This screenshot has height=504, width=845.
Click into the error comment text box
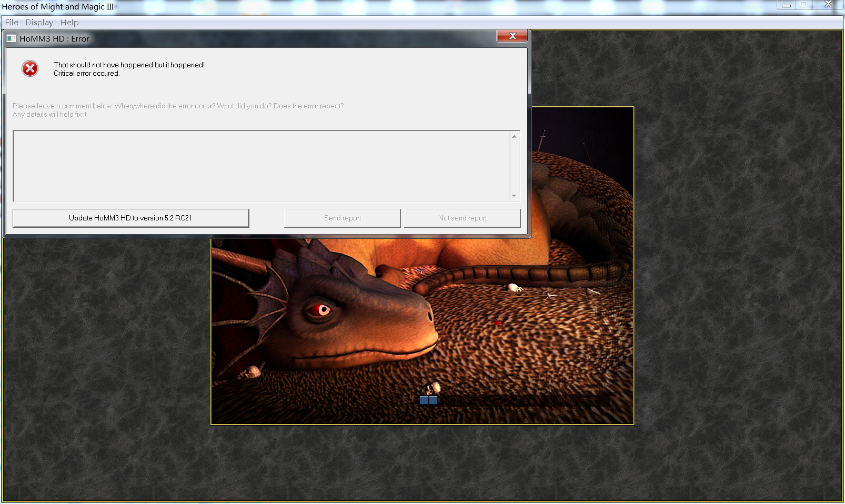click(x=261, y=166)
